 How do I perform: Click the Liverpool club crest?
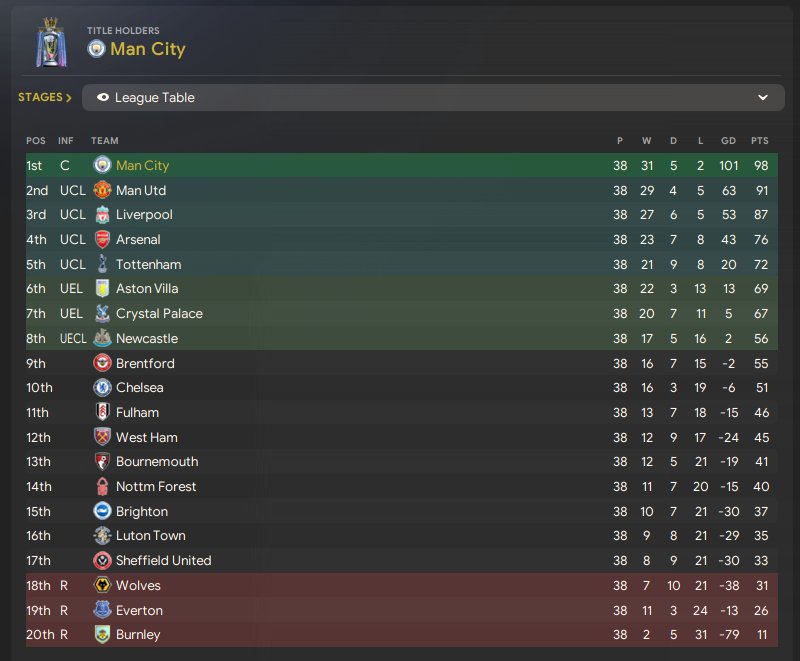[x=103, y=215]
